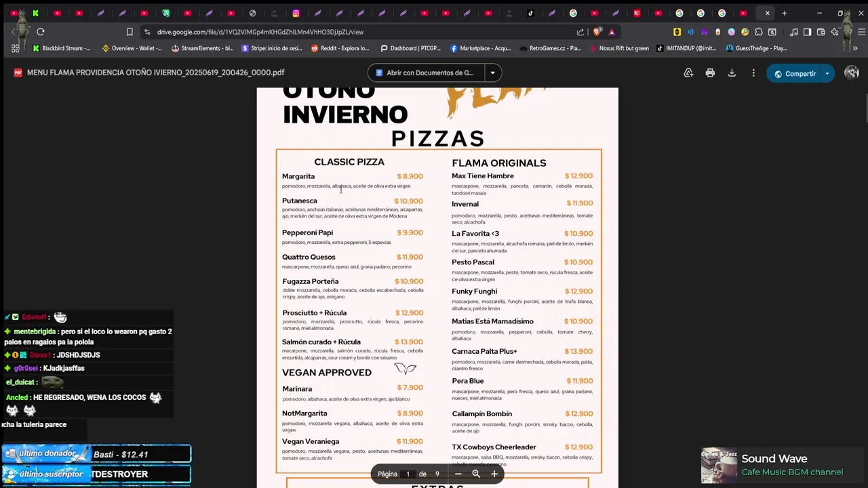Switch to the first YouTube tab
The width and height of the screenshot is (868, 488).
pyautogui.click(x=14, y=13)
